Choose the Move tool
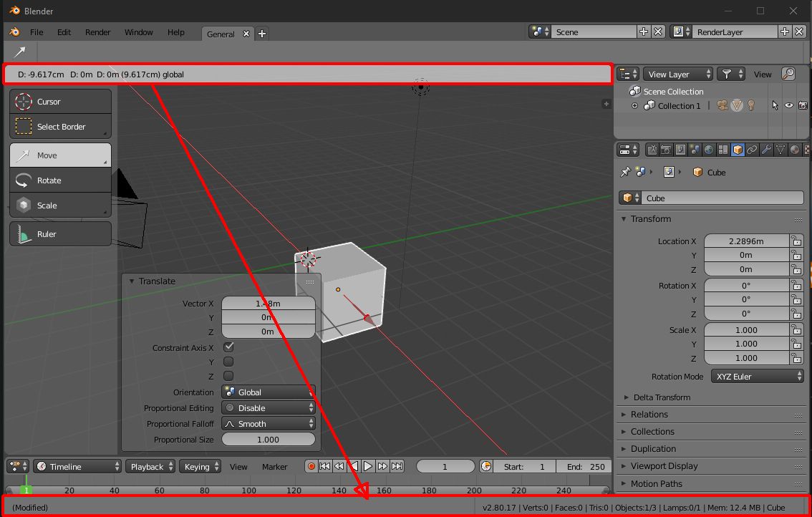The height and width of the screenshot is (517, 812). coord(60,155)
